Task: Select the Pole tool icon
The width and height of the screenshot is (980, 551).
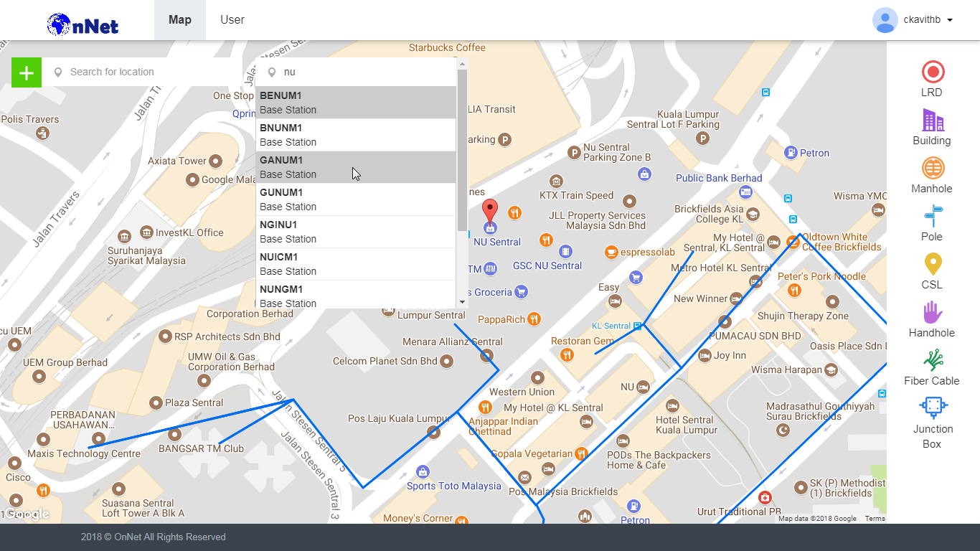Action: 933,216
